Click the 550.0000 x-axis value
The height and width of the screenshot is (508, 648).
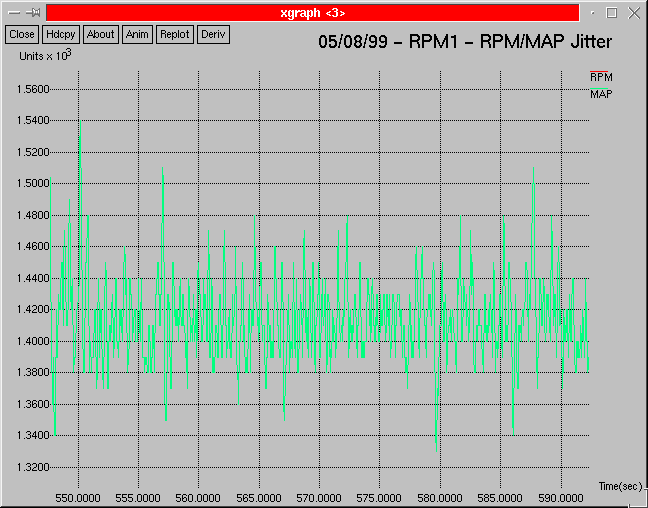coord(78,498)
